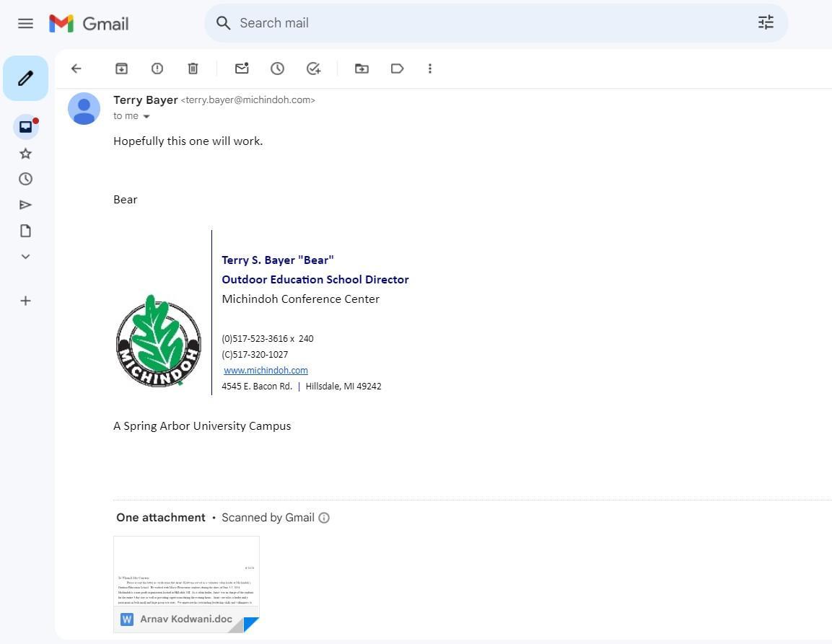Open Snoozed messages in sidebar
832x644 pixels.
pos(25,179)
